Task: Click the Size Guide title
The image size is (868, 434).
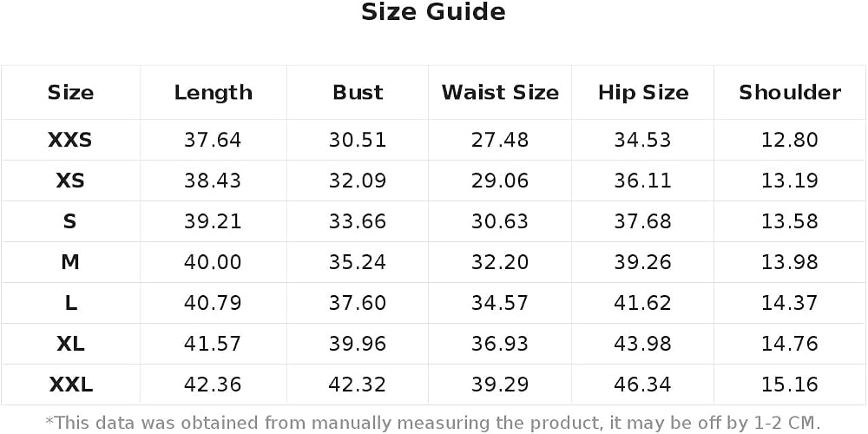Action: tap(433, 12)
